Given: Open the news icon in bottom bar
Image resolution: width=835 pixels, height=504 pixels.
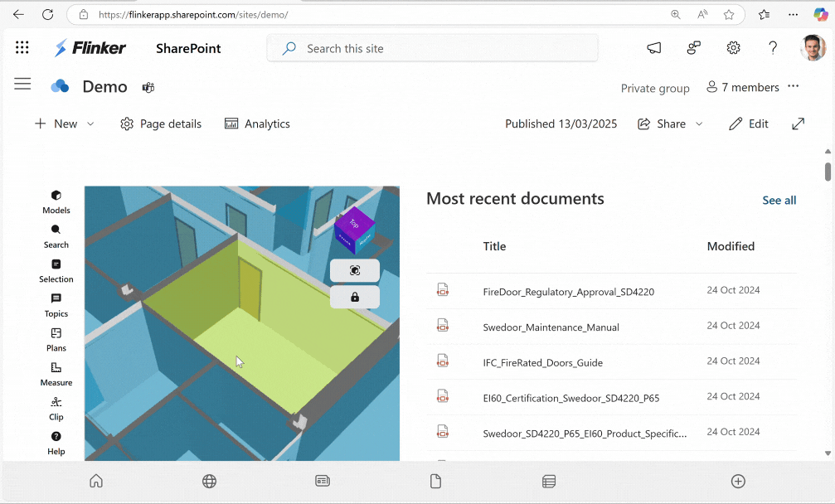Looking at the screenshot, I should tap(323, 481).
